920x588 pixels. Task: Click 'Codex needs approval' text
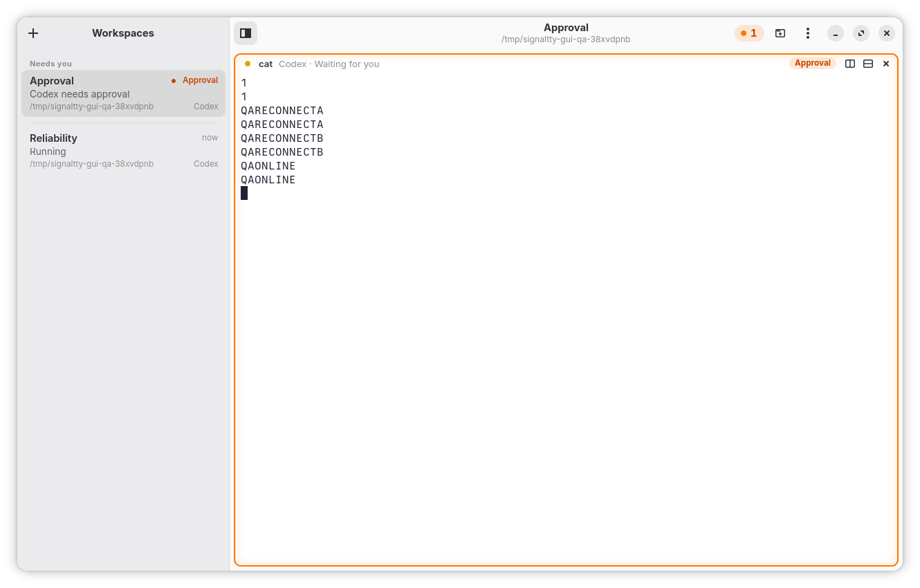[80, 94]
